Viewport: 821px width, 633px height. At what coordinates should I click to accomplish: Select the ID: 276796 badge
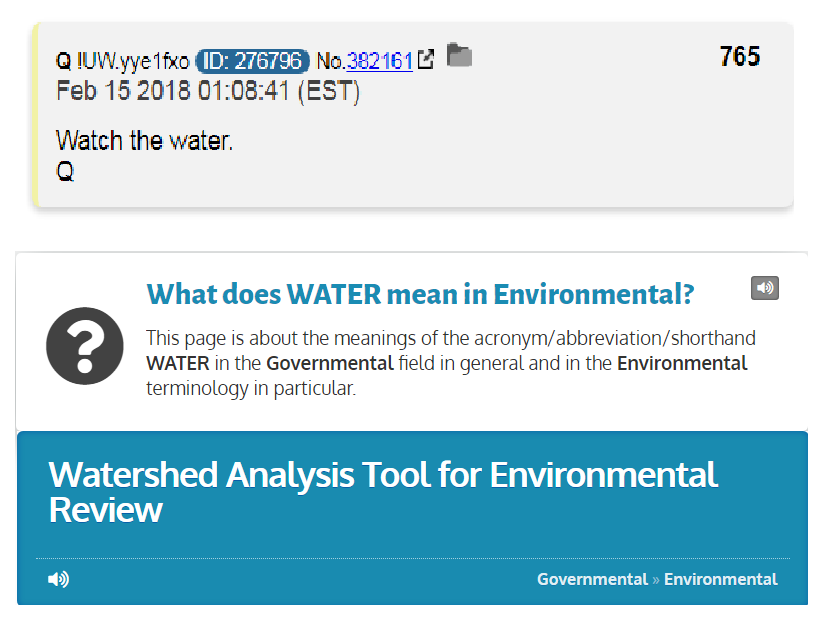coord(252,61)
